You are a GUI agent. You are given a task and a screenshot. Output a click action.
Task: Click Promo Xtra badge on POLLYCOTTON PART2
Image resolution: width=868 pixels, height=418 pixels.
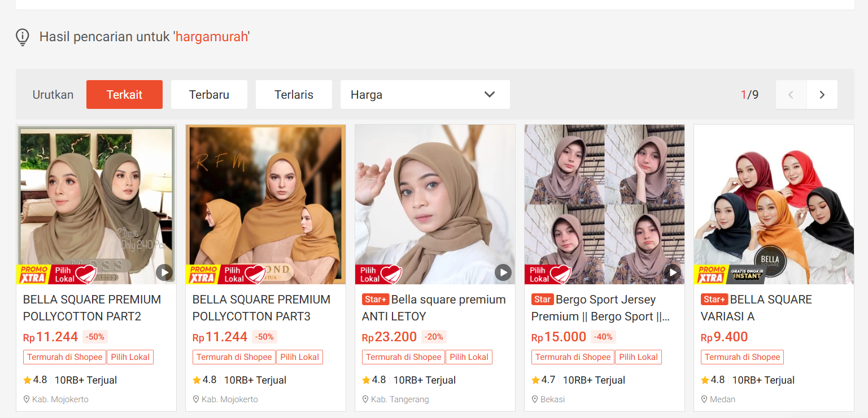pos(33,274)
